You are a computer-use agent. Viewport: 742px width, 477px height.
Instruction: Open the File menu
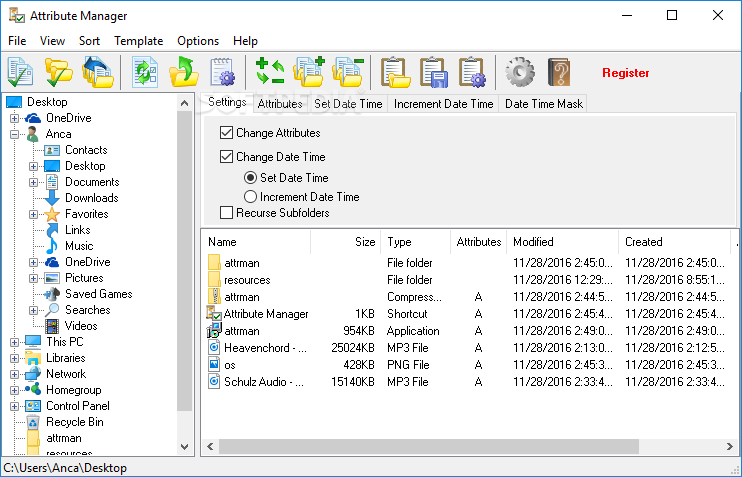click(17, 41)
